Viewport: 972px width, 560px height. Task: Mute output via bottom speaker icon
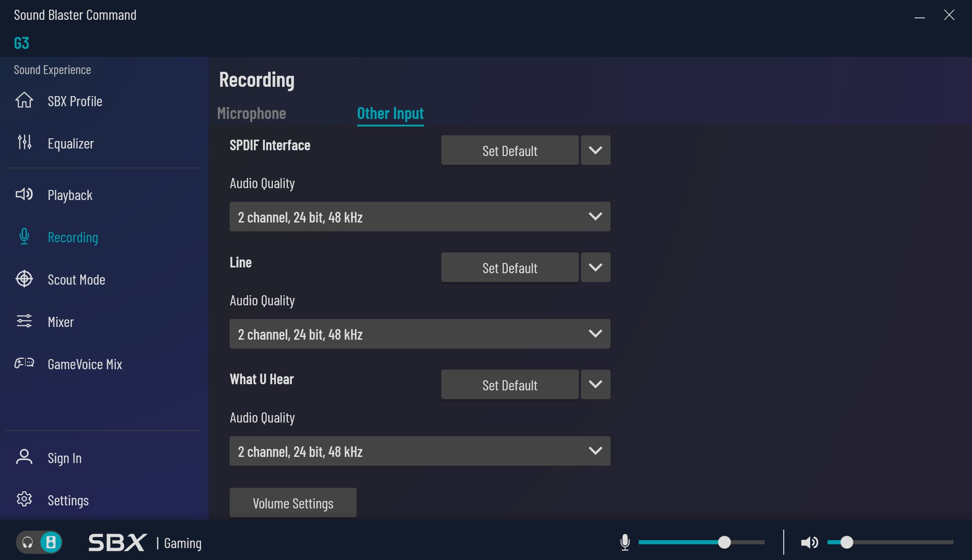coord(809,542)
